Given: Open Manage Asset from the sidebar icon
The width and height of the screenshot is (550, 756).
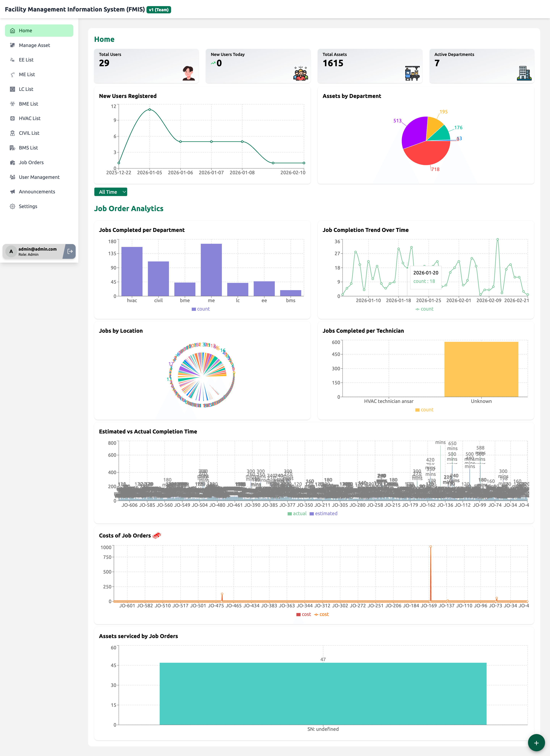Looking at the screenshot, I should (x=12, y=45).
